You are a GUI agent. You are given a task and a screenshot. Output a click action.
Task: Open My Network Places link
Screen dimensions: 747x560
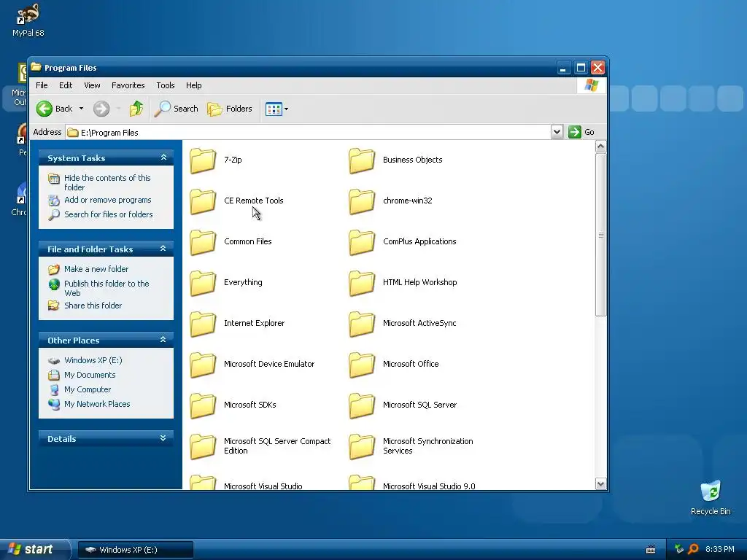click(97, 404)
